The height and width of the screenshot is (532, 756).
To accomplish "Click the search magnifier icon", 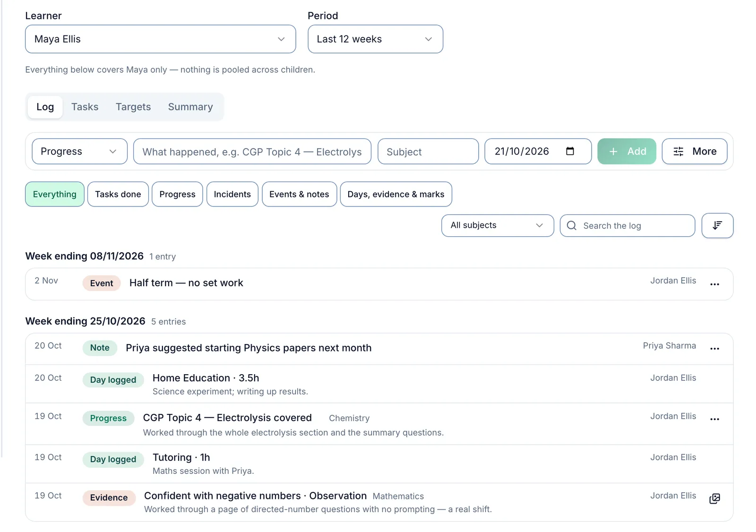I will tap(571, 225).
